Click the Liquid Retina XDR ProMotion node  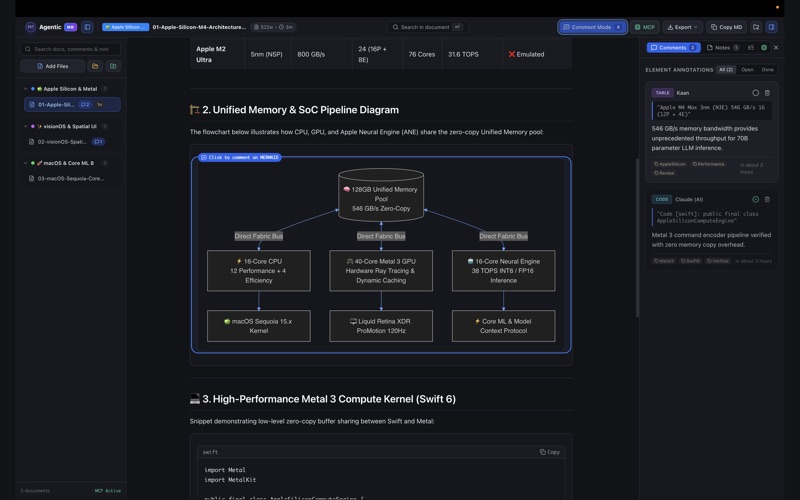[x=381, y=326]
